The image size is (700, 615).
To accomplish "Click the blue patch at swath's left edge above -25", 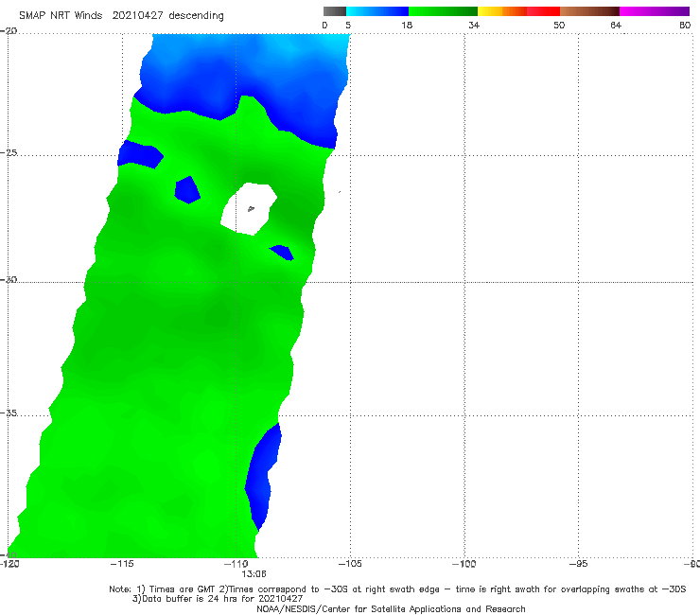I will 140,154.
